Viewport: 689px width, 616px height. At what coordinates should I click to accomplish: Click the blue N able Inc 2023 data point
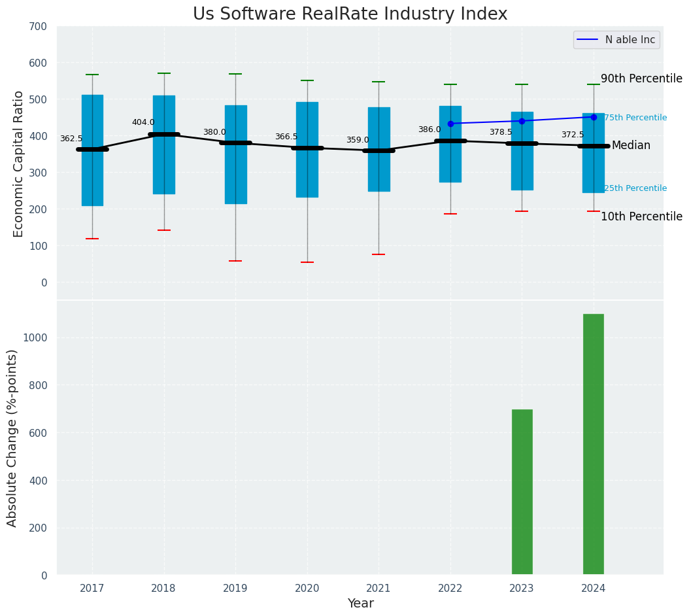(522, 121)
